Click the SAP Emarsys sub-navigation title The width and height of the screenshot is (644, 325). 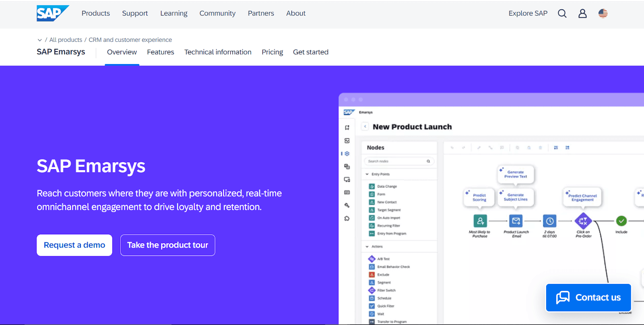tap(61, 52)
